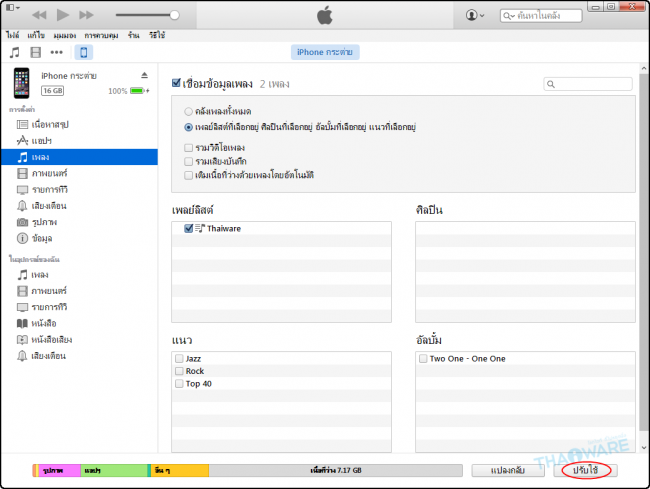
Task: Open the top-left window menu dropdown
Action: point(12,7)
